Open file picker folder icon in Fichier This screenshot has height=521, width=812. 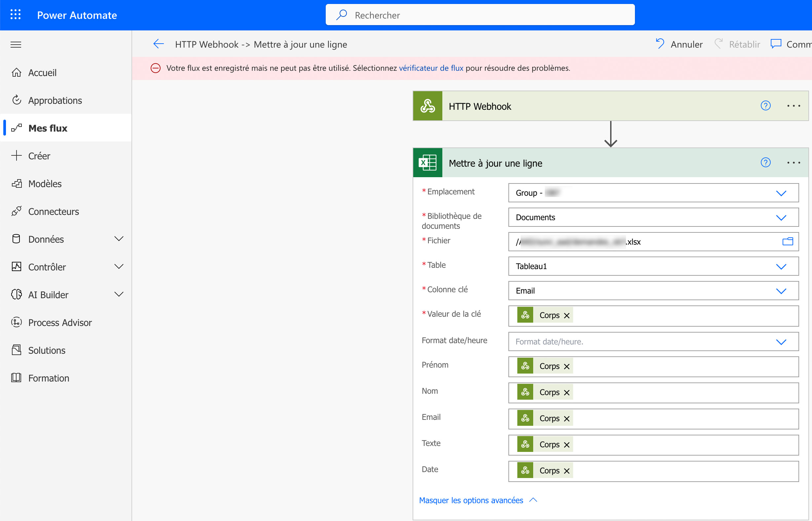(x=788, y=242)
